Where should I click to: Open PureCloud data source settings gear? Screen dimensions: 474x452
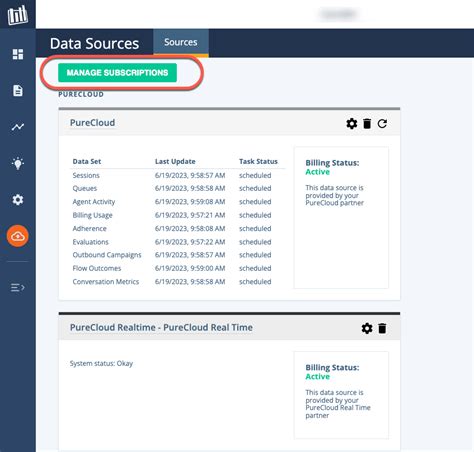352,124
